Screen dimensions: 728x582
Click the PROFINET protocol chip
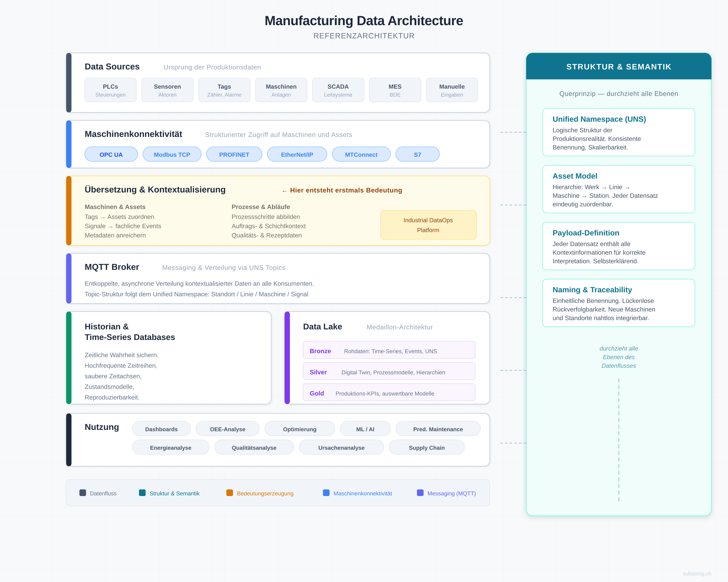tap(234, 155)
